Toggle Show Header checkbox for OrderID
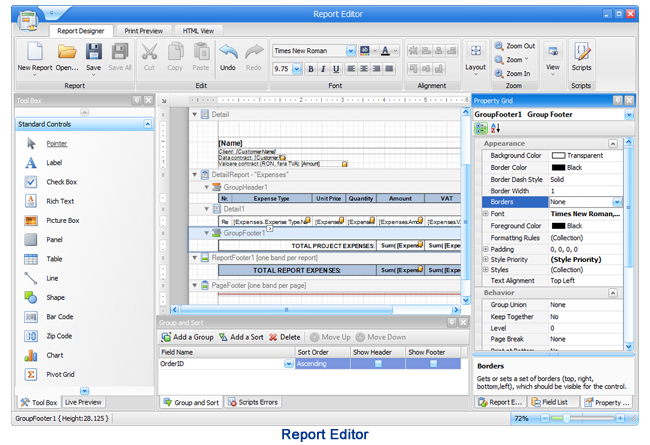Image resolution: width=650 pixels, height=445 pixels. pyautogui.click(x=378, y=364)
